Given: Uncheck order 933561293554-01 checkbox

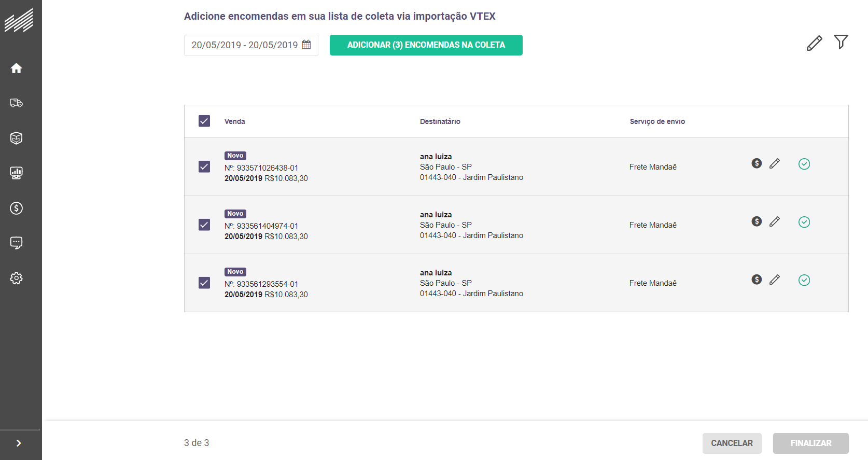Looking at the screenshot, I should coord(204,283).
